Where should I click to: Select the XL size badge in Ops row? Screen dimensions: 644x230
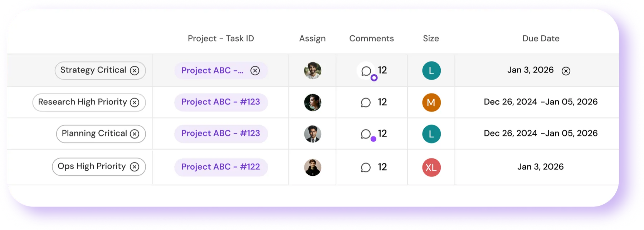click(x=431, y=167)
